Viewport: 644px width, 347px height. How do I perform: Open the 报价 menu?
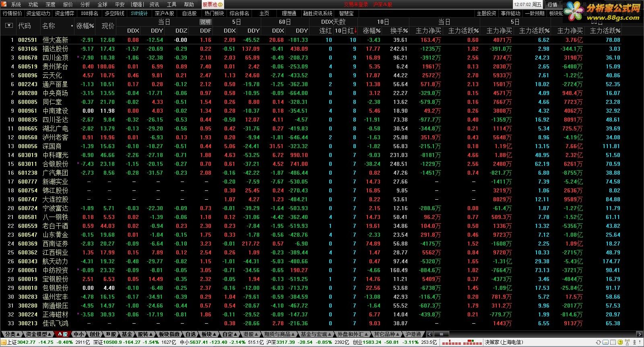coord(68,4)
